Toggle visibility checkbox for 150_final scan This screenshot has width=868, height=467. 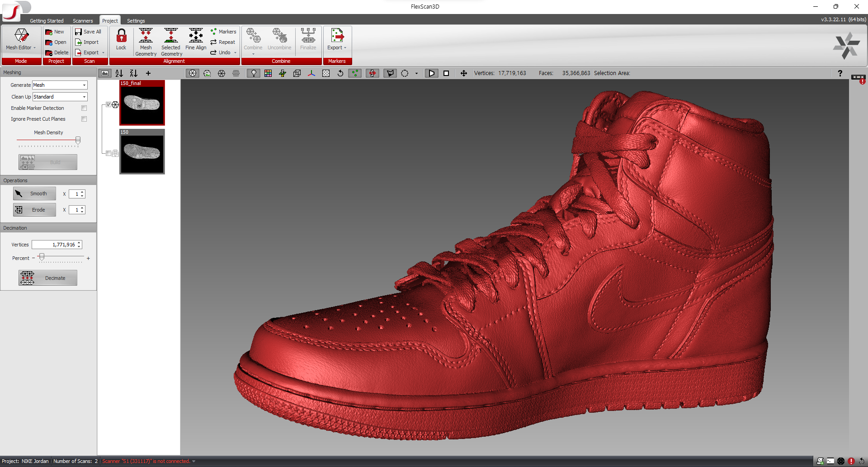(x=108, y=104)
